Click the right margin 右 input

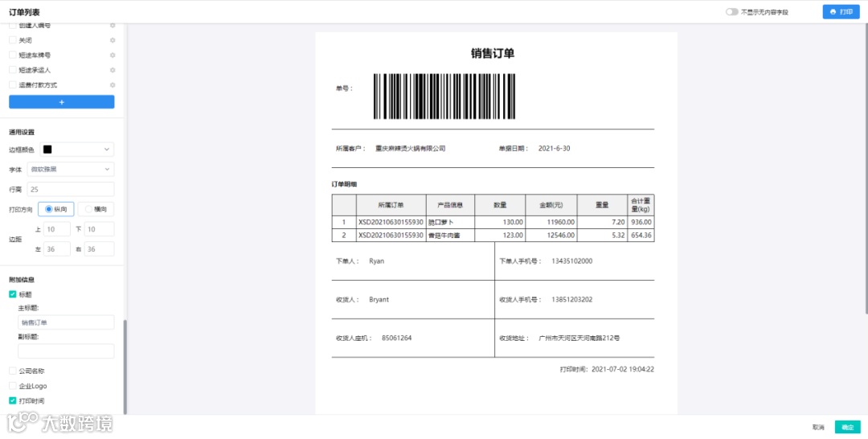click(99, 249)
